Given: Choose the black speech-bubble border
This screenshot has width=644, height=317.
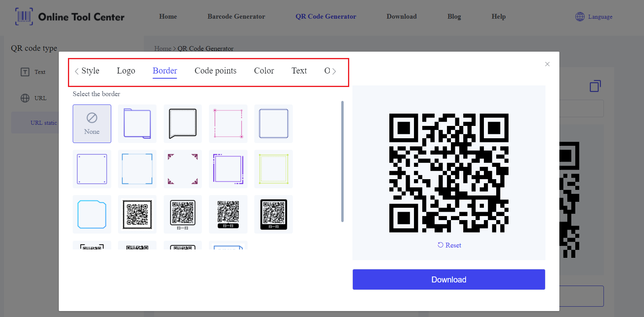Looking at the screenshot, I should point(183,124).
